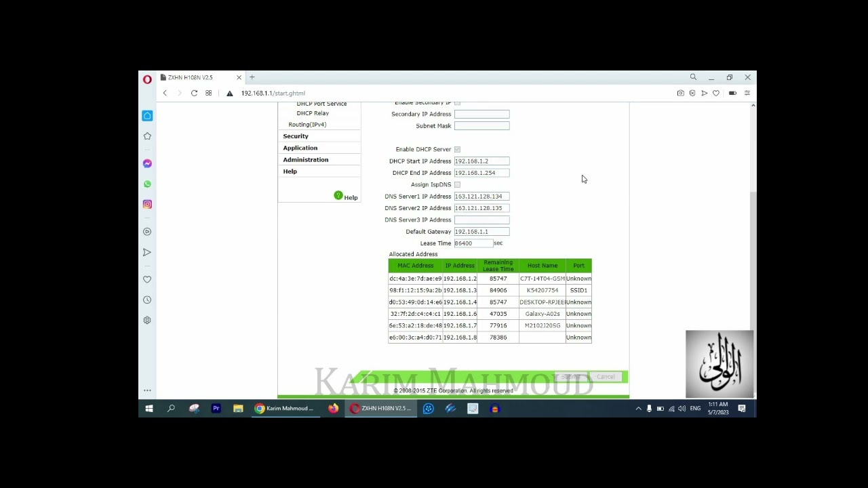Click DHCP Start IP Address field
This screenshot has height=488, width=868.
point(481,161)
